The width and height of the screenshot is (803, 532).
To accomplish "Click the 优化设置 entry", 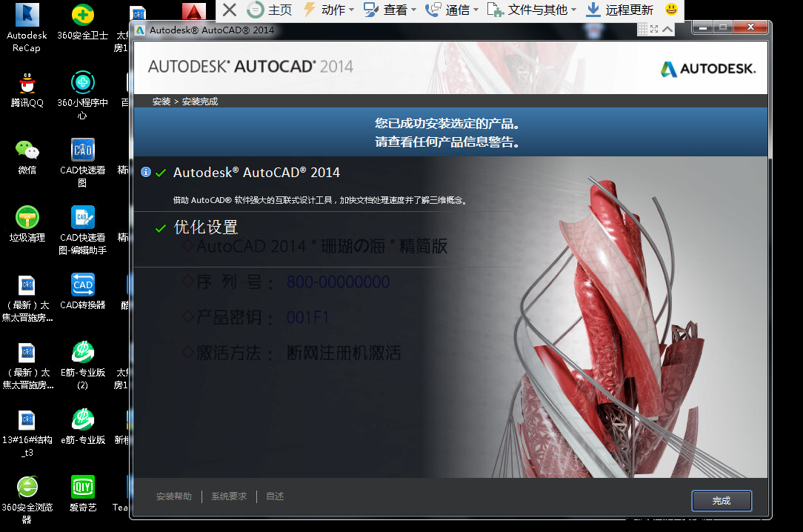I will (206, 227).
